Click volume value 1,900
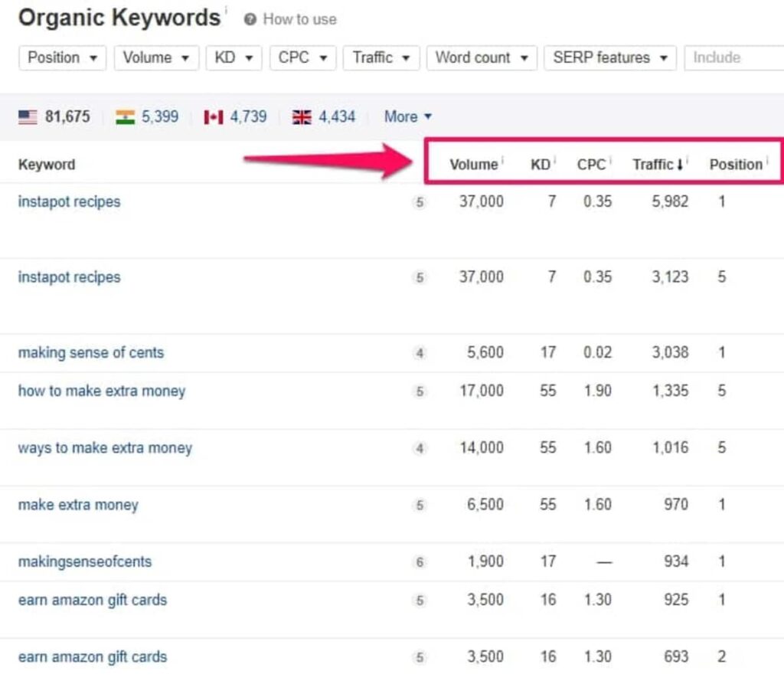 pos(485,562)
